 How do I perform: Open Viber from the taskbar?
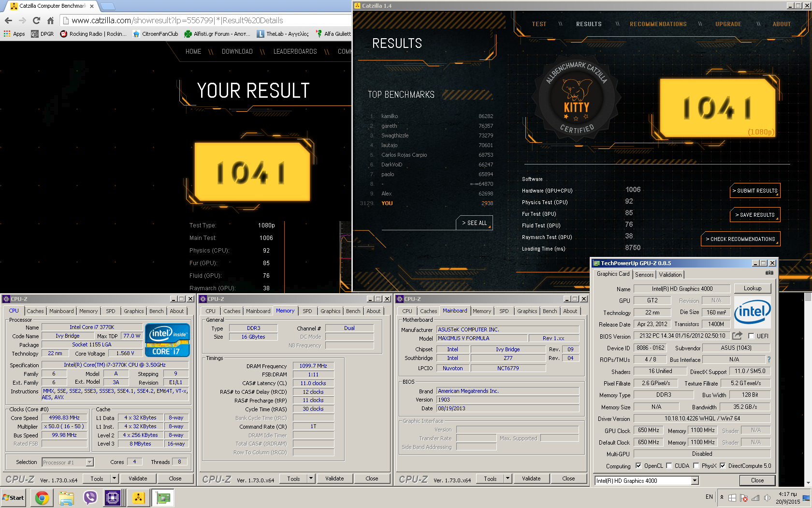point(90,497)
